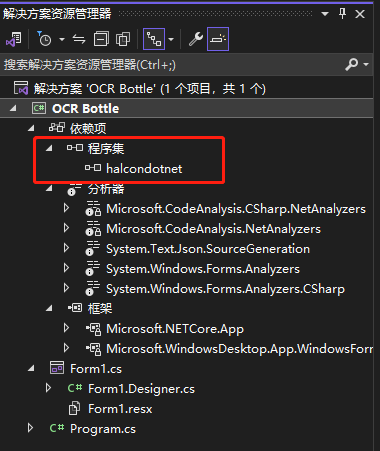Viewport: 380px width, 451px height.
Task: Collapse the 分析器 analyzers node
Action: point(49,188)
